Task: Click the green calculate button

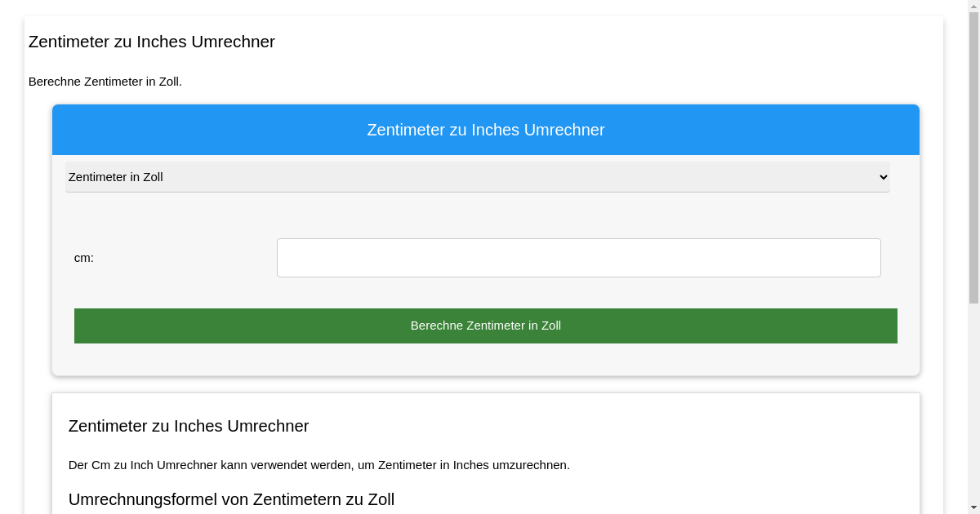Action: 486,326
